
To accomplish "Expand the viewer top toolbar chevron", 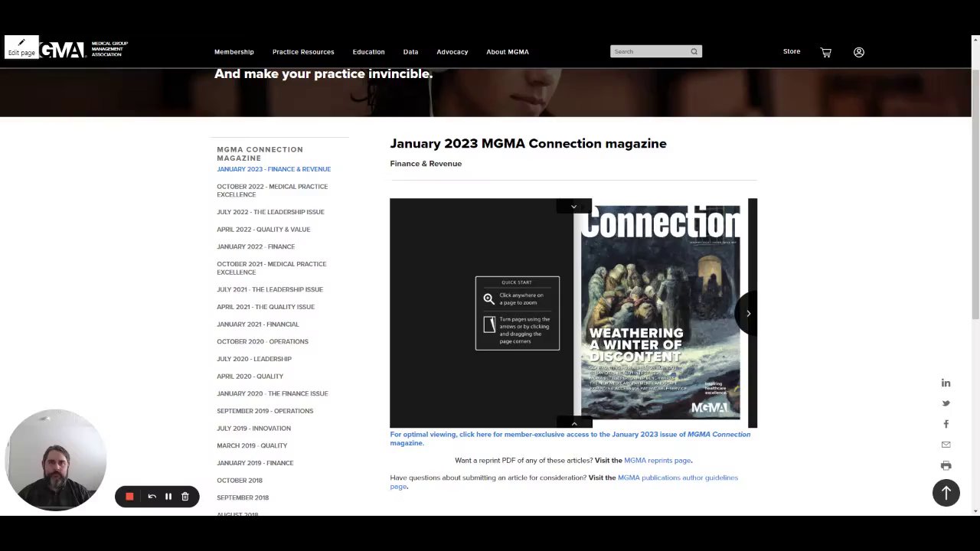I will tap(573, 206).
